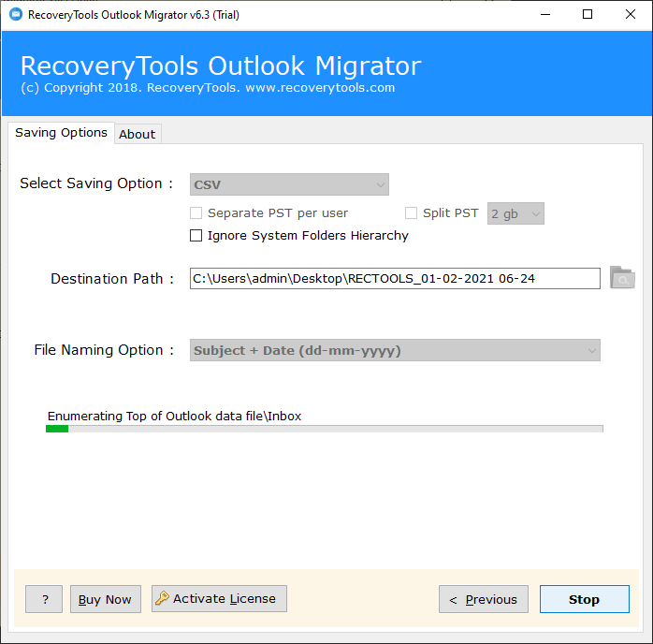Maximize the Outlook Migrator window

588,15
